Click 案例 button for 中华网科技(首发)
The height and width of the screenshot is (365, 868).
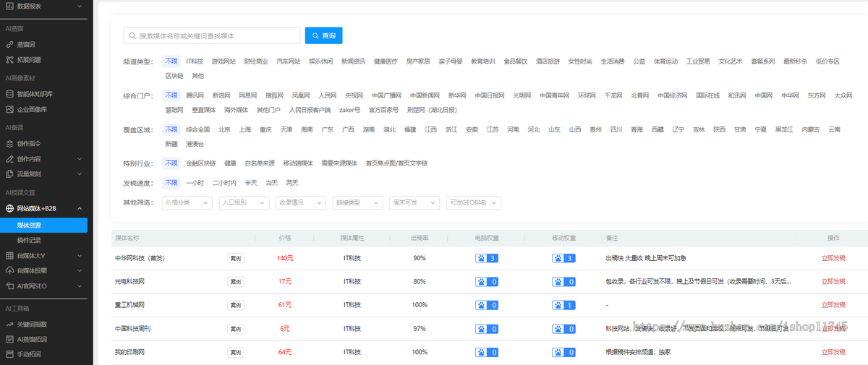click(235, 258)
